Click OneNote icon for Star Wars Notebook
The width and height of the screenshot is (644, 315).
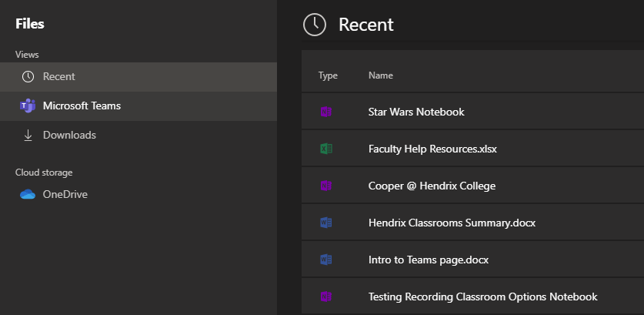pos(326,112)
